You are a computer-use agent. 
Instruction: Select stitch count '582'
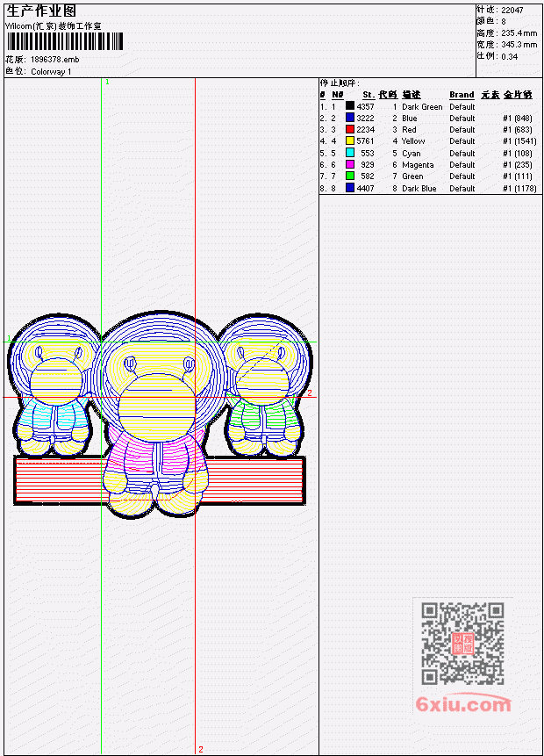click(367, 176)
